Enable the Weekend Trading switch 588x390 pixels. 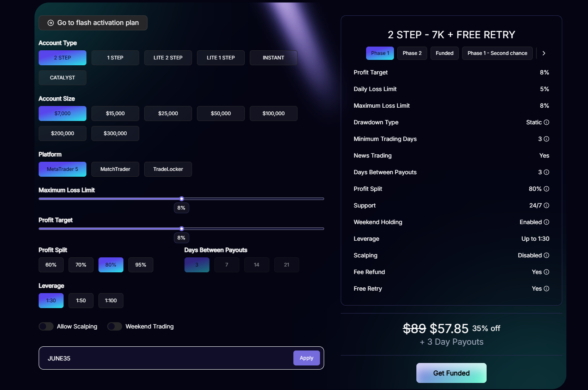(115, 326)
